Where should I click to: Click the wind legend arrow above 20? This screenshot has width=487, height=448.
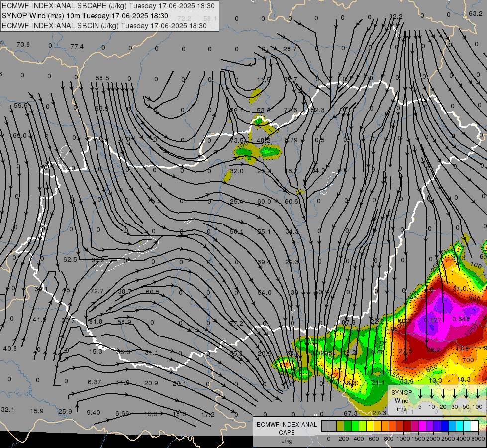443,394
